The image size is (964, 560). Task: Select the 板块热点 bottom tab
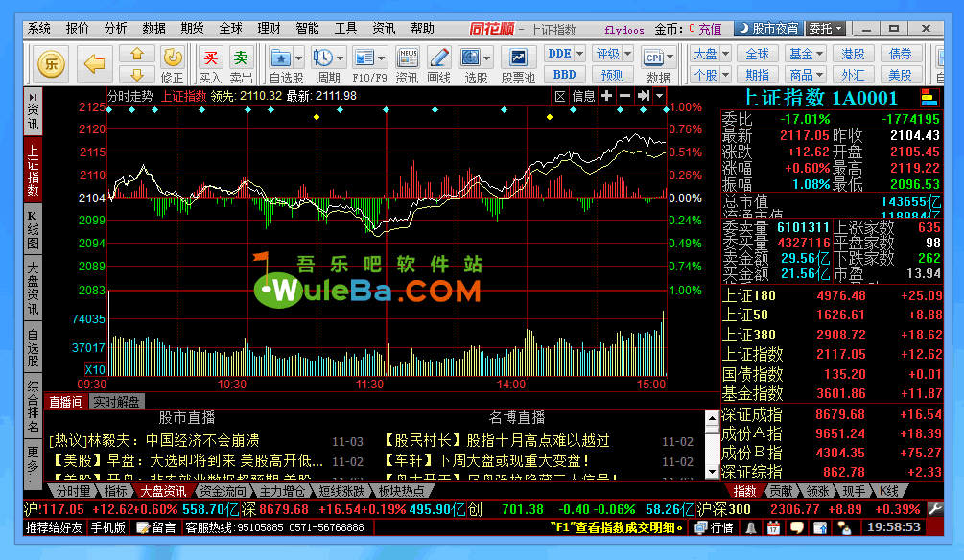click(x=401, y=491)
